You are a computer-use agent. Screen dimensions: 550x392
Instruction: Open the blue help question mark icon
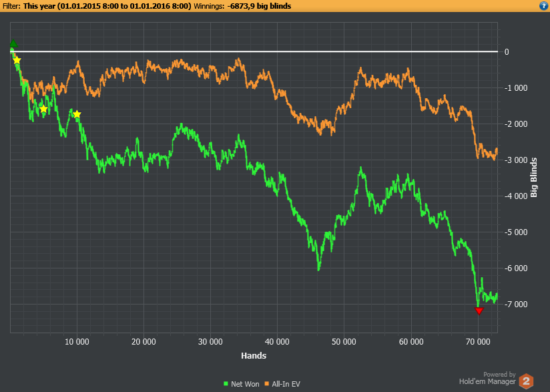(x=544, y=6)
